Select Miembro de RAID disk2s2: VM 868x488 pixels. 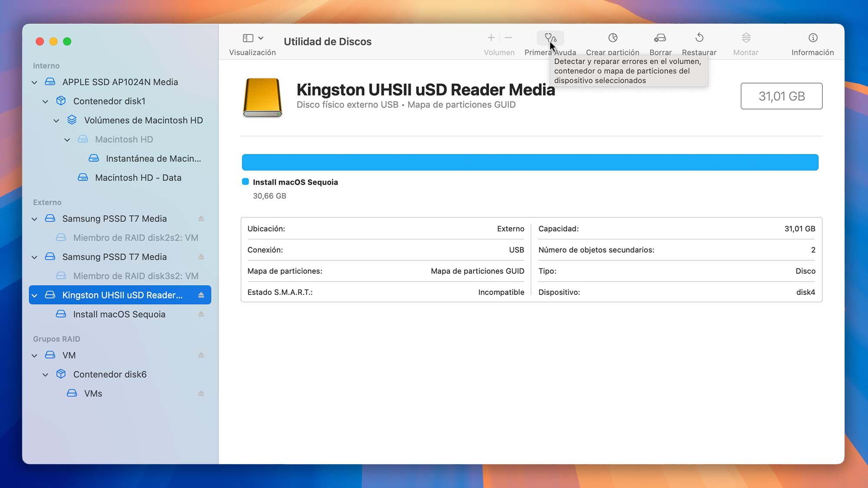120,238
